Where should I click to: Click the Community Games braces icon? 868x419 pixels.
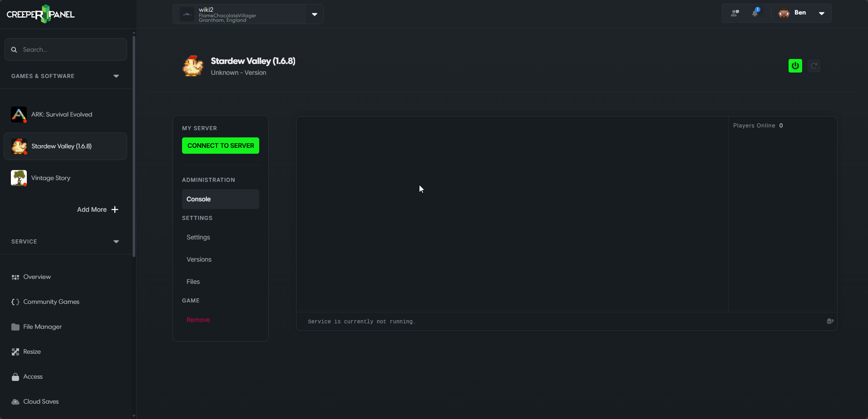click(x=15, y=302)
